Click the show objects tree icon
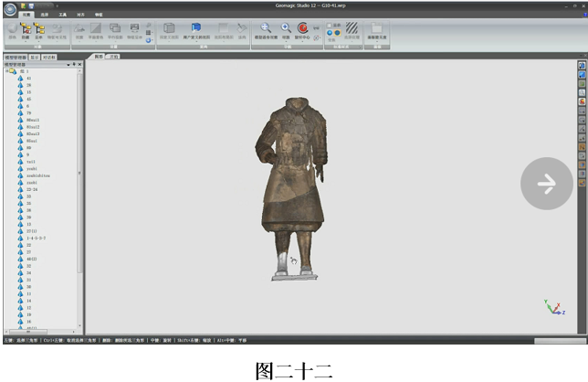Screen dimensions: 588x382 [38, 28]
